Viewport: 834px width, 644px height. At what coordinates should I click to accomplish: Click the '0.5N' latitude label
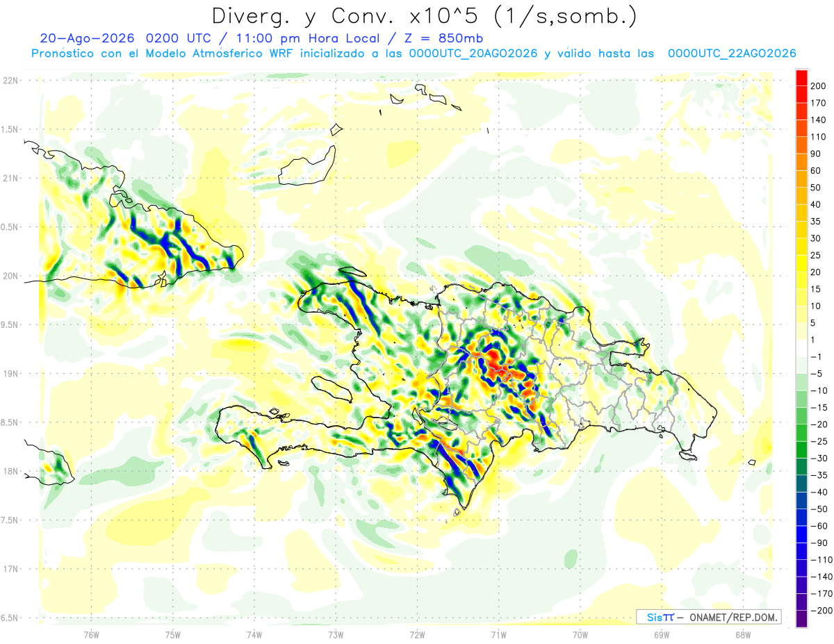point(10,226)
